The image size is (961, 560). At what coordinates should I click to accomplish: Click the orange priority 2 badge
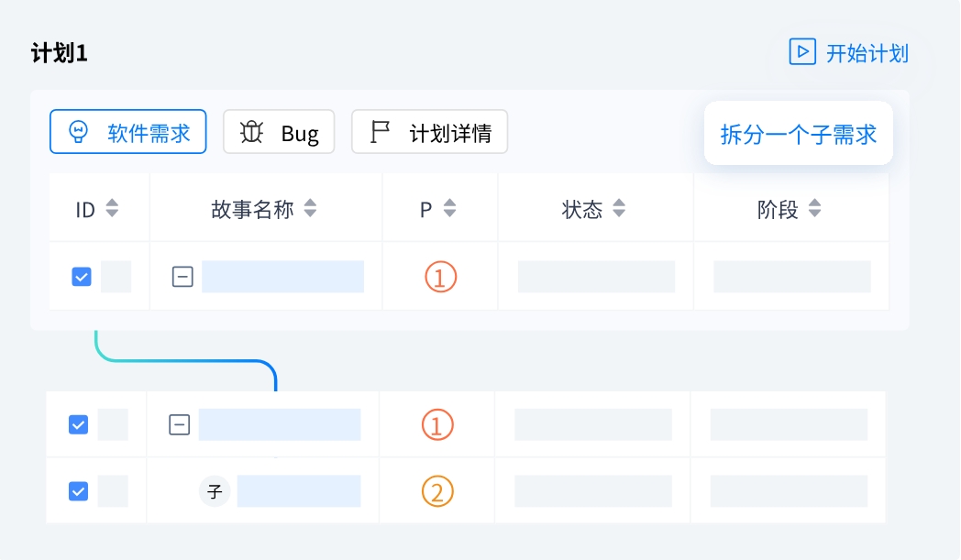pos(437,492)
